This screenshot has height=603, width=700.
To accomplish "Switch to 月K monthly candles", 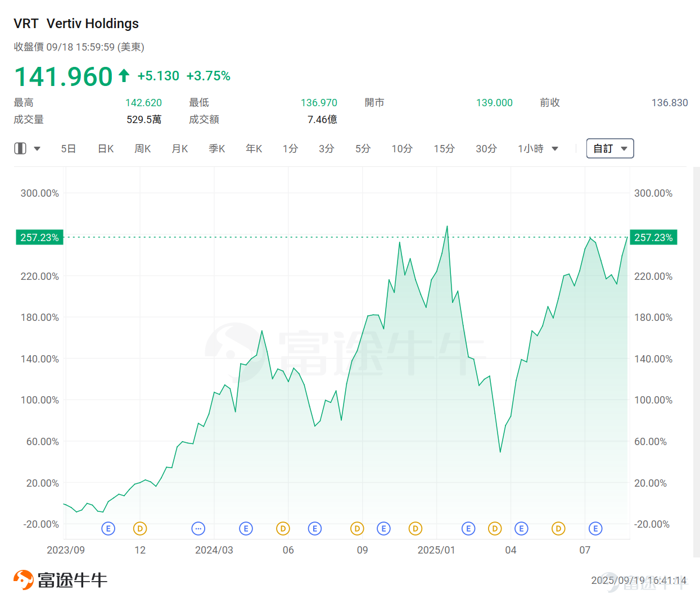I will coord(180,149).
